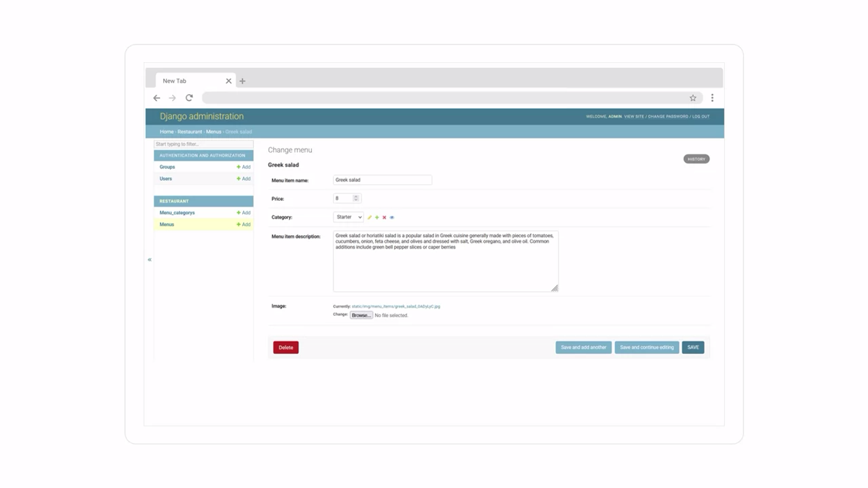The width and height of the screenshot is (868, 488).
Task: Go back with the browser back arrow
Action: pyautogui.click(x=157, y=98)
